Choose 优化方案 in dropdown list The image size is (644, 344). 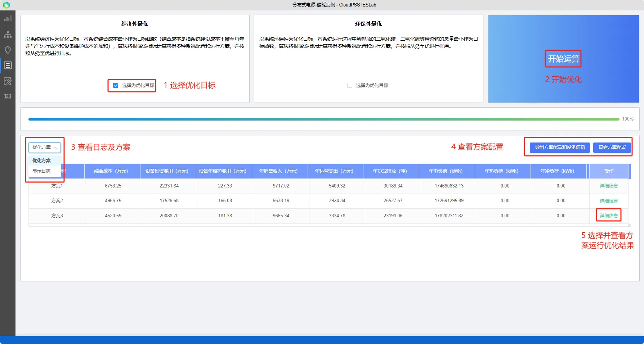pyautogui.click(x=41, y=160)
